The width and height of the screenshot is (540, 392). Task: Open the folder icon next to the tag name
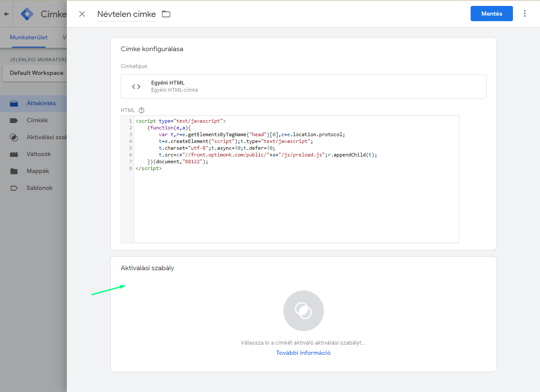(x=166, y=14)
